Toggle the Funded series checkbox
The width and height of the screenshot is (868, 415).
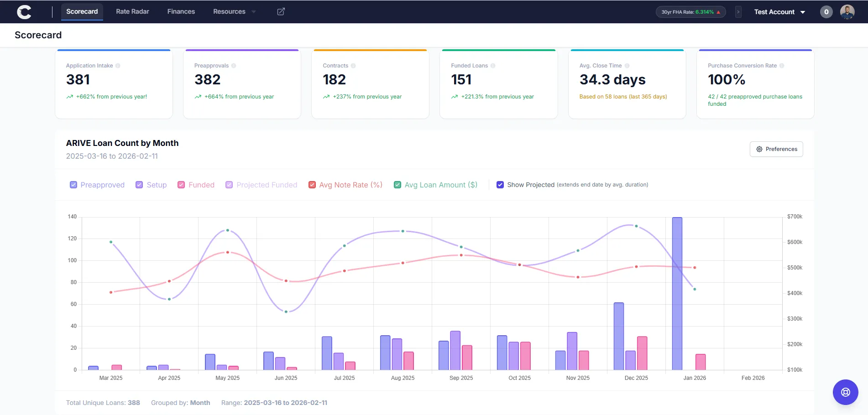181,185
